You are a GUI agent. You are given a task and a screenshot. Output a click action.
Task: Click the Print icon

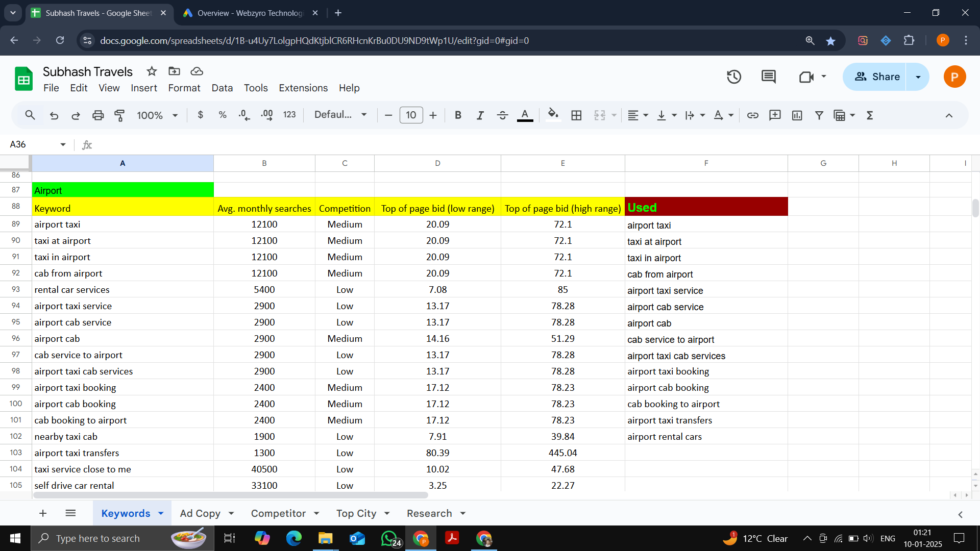[98, 115]
